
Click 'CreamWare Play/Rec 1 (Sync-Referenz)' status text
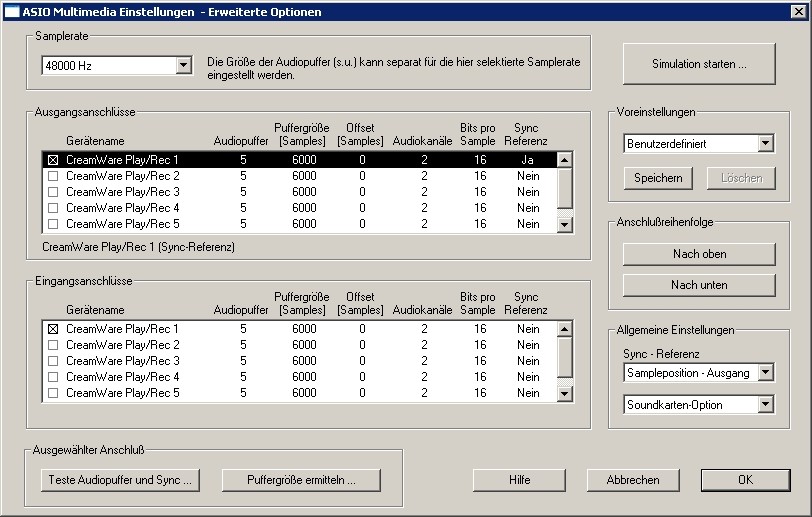tap(138, 247)
